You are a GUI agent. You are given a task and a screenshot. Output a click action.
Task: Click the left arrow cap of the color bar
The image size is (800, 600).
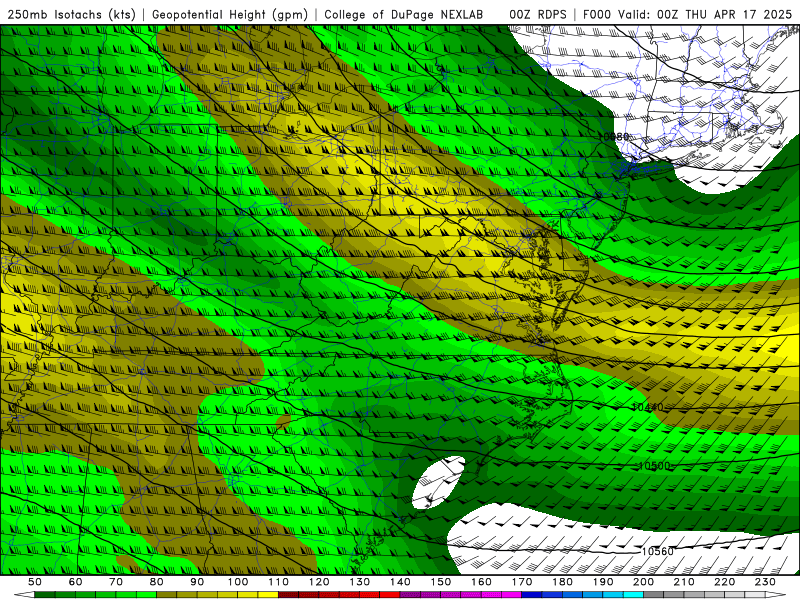tap(24, 595)
